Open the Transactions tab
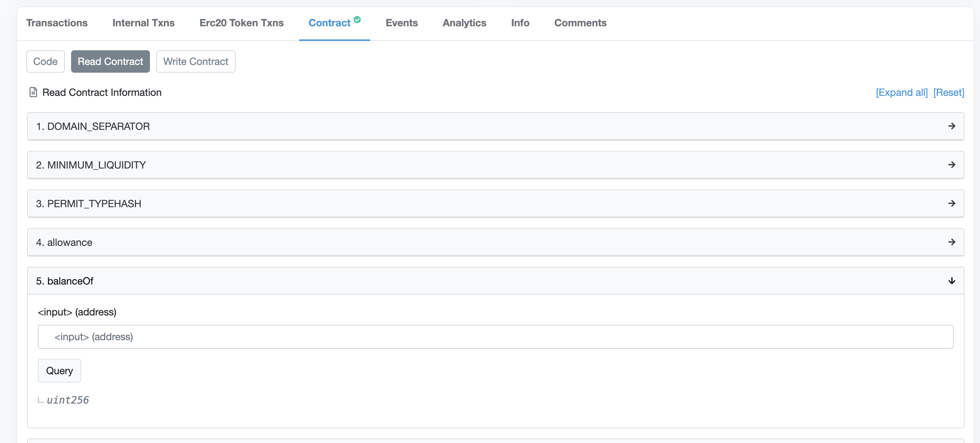This screenshot has width=980, height=443. [57, 23]
